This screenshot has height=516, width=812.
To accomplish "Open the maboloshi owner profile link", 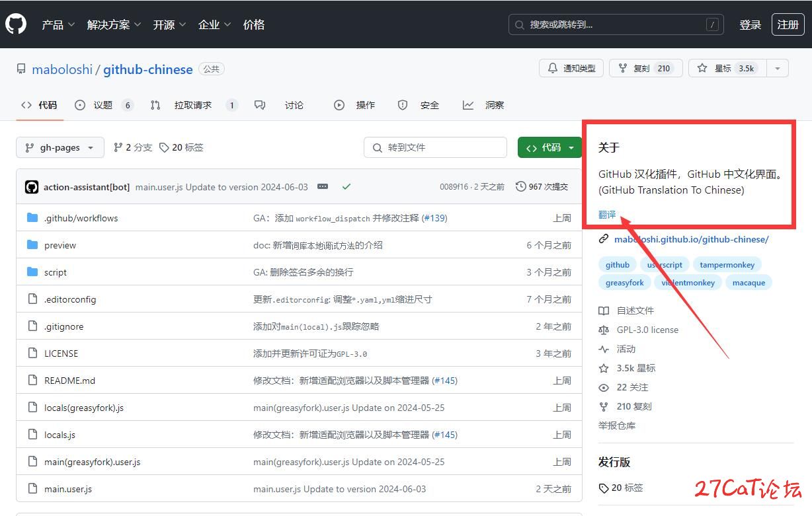I will 62,69.
